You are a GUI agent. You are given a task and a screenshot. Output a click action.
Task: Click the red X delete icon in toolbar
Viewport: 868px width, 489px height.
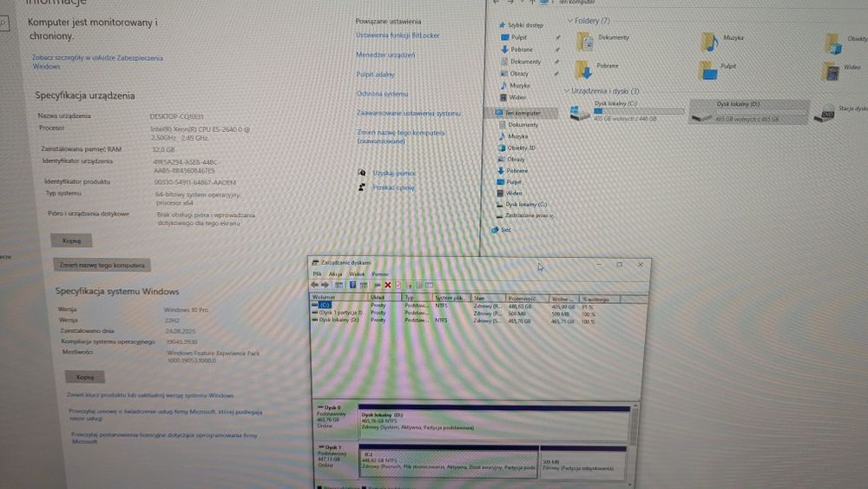(x=387, y=285)
